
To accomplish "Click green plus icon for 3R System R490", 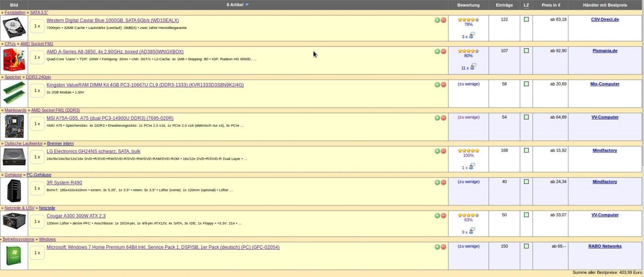I will click(437, 183).
